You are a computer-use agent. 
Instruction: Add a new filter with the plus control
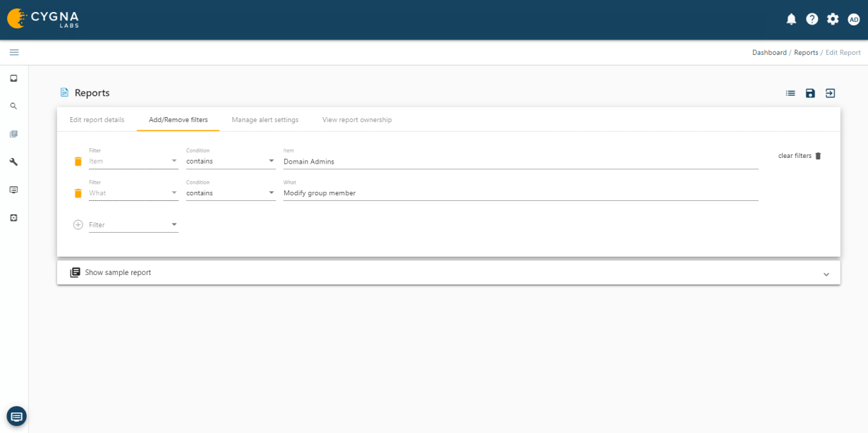tap(78, 224)
